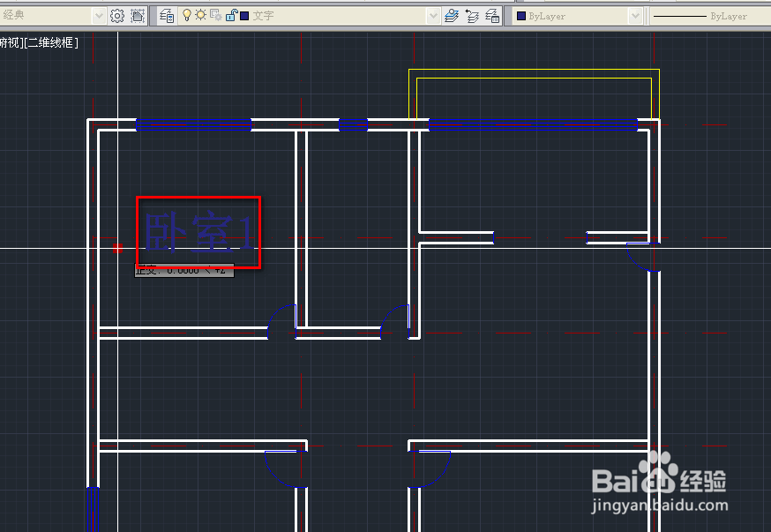Open the Layer States Manager icon
This screenshot has height=532, width=771.
pyautogui.click(x=492, y=16)
